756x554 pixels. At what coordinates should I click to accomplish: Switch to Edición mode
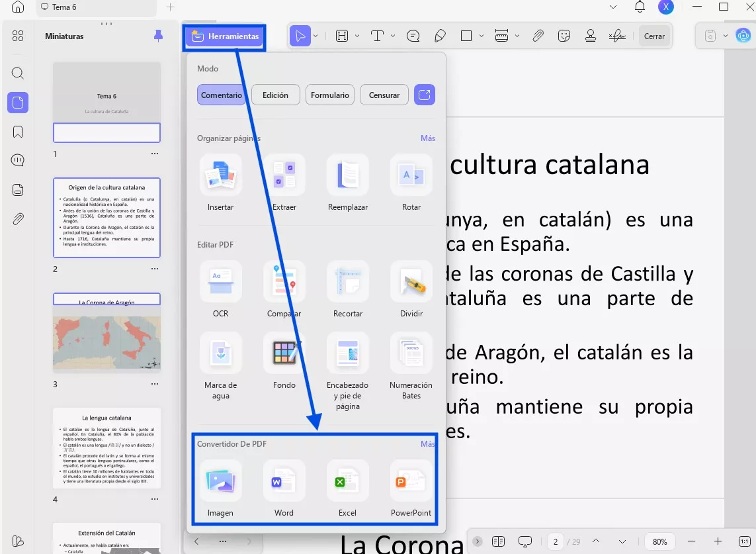(275, 95)
